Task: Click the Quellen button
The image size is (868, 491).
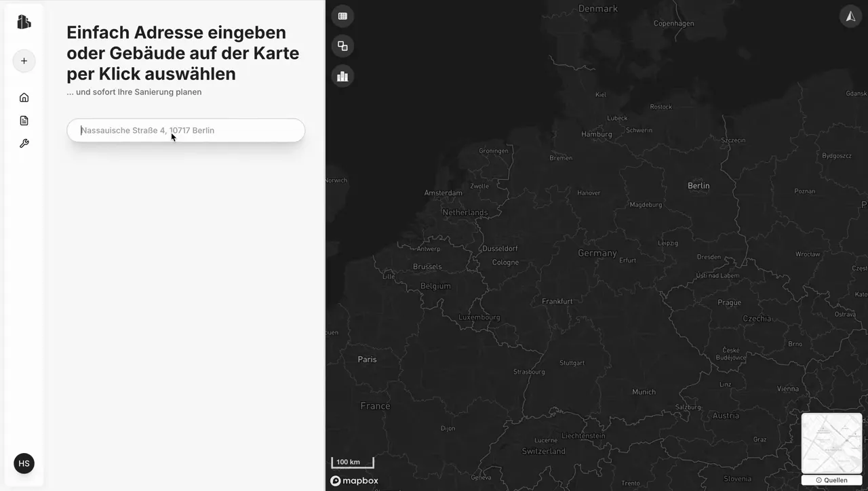Action: point(831,480)
